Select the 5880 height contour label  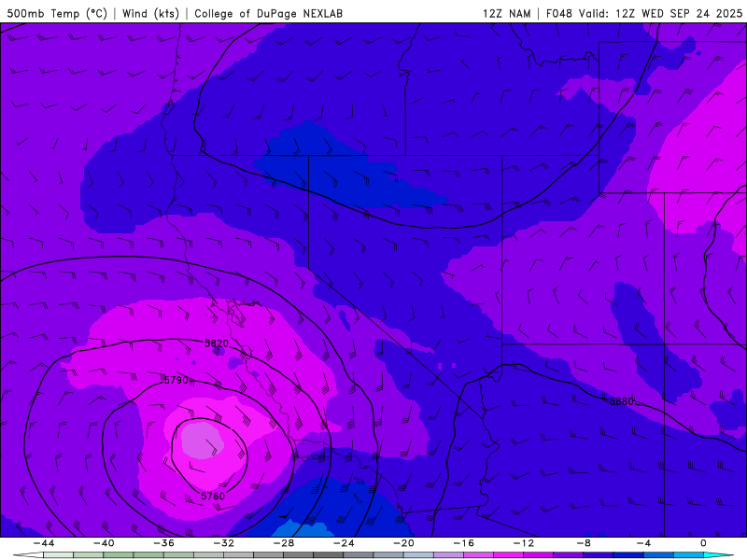tap(622, 401)
